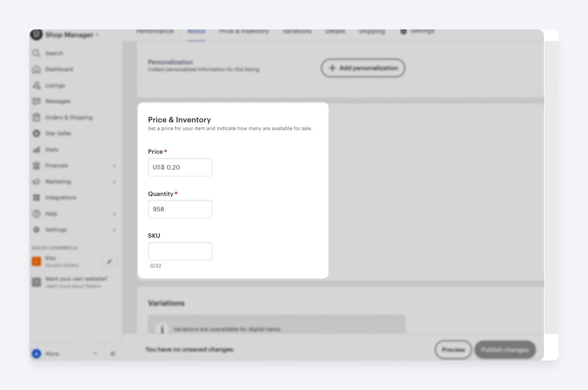Open Dashboard via its home icon
The image size is (588, 390).
coord(36,69)
